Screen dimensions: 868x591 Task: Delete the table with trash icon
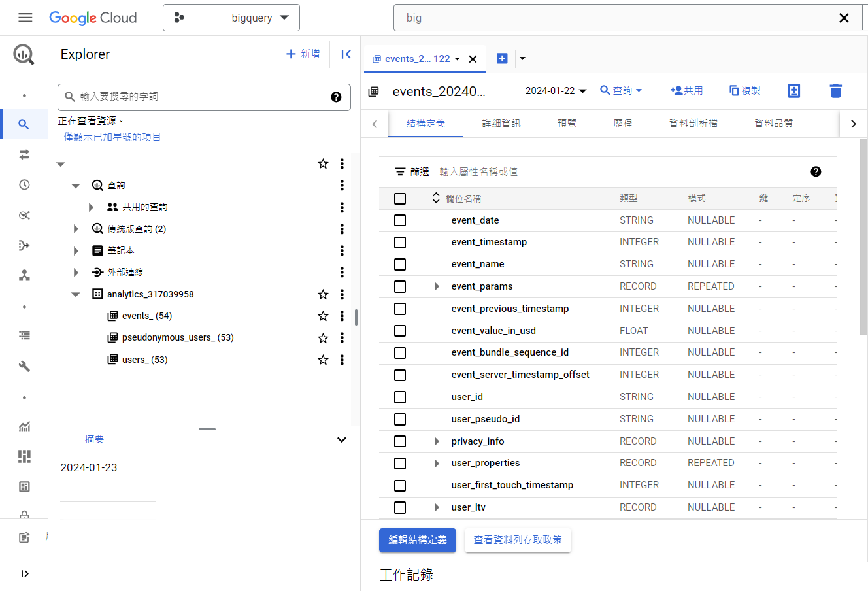(x=835, y=91)
